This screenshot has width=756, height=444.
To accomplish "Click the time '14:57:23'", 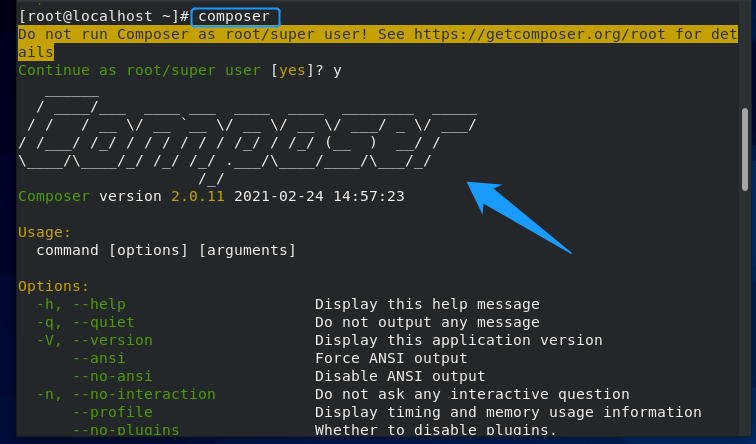I will coord(369,197).
